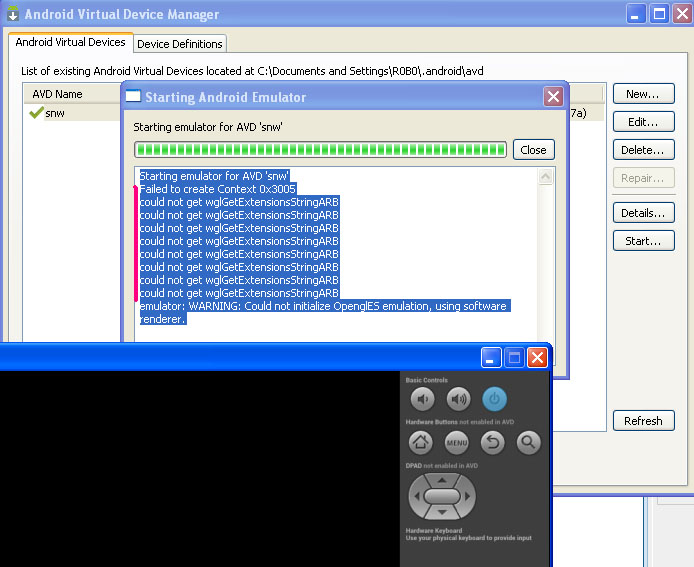Click Starting Android Emulator dialog window icon
This screenshot has height=567, width=694.
(x=133, y=96)
